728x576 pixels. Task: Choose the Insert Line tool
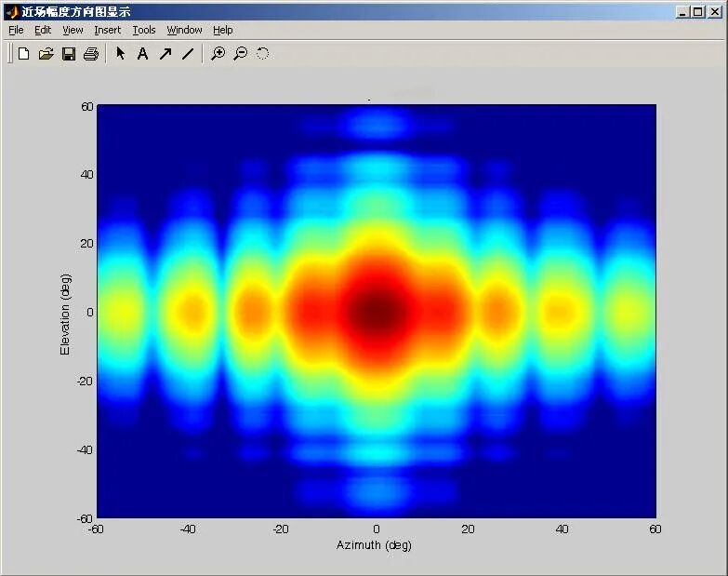click(188, 54)
